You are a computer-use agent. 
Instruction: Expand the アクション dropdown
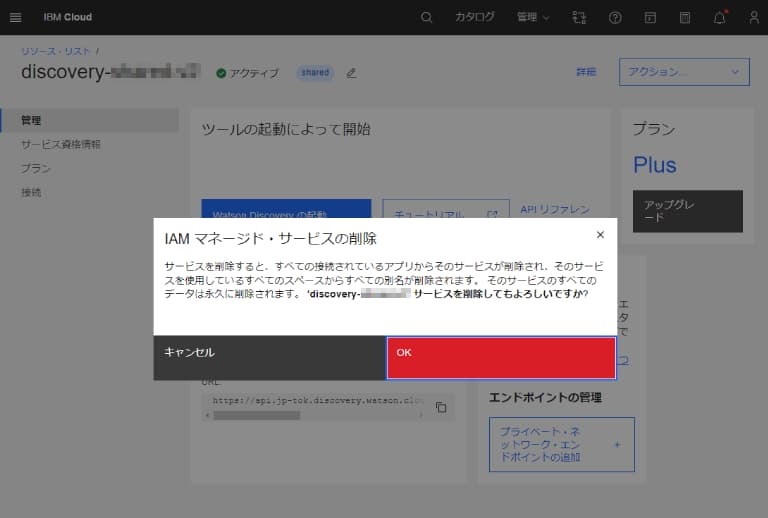point(684,72)
